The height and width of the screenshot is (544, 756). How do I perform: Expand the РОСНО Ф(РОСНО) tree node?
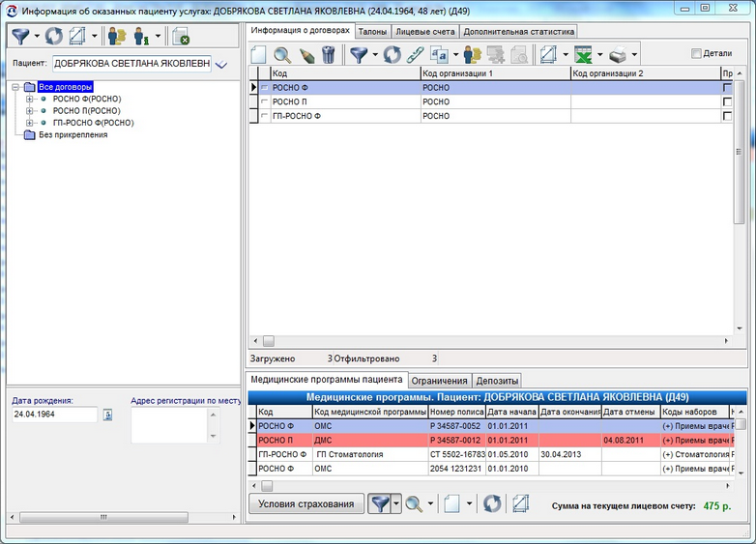pyautogui.click(x=29, y=99)
